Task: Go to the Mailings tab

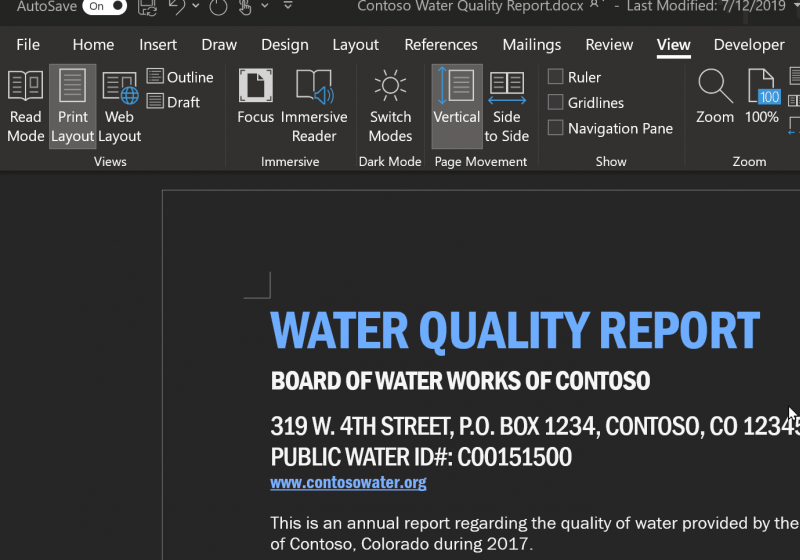Action: [532, 45]
